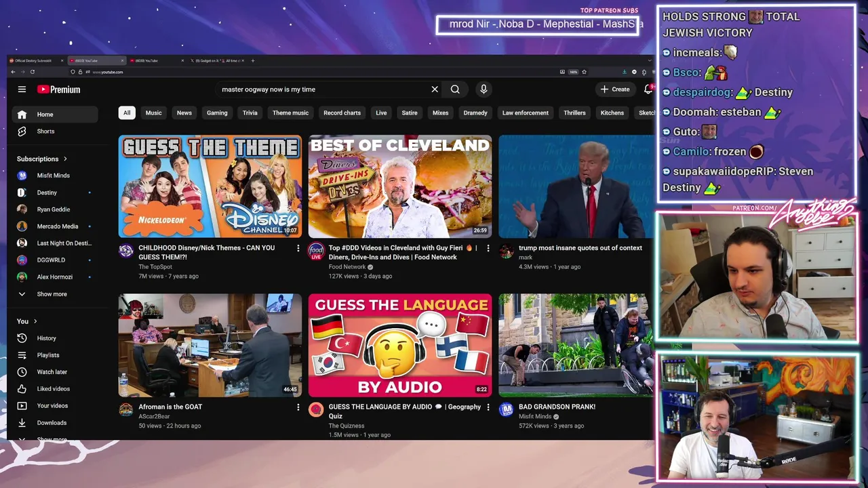Open the Misfit Minds subscription

coord(54,176)
